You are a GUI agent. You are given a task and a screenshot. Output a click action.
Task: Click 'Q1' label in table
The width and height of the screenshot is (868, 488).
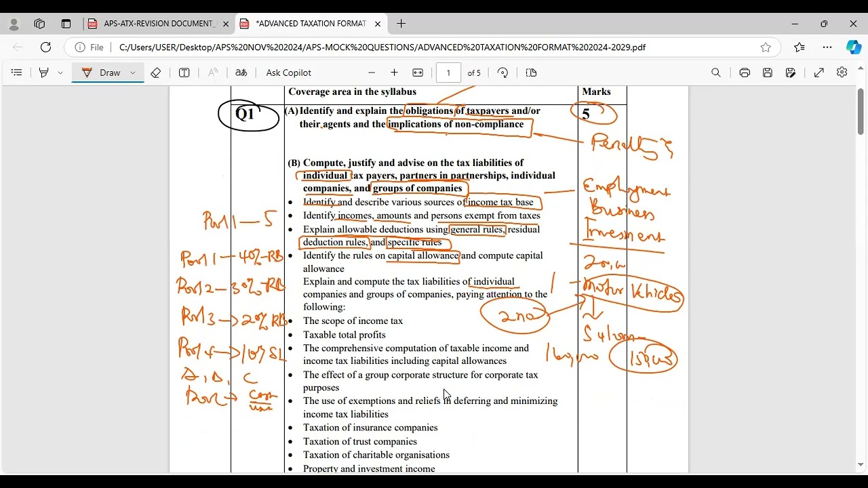point(245,114)
